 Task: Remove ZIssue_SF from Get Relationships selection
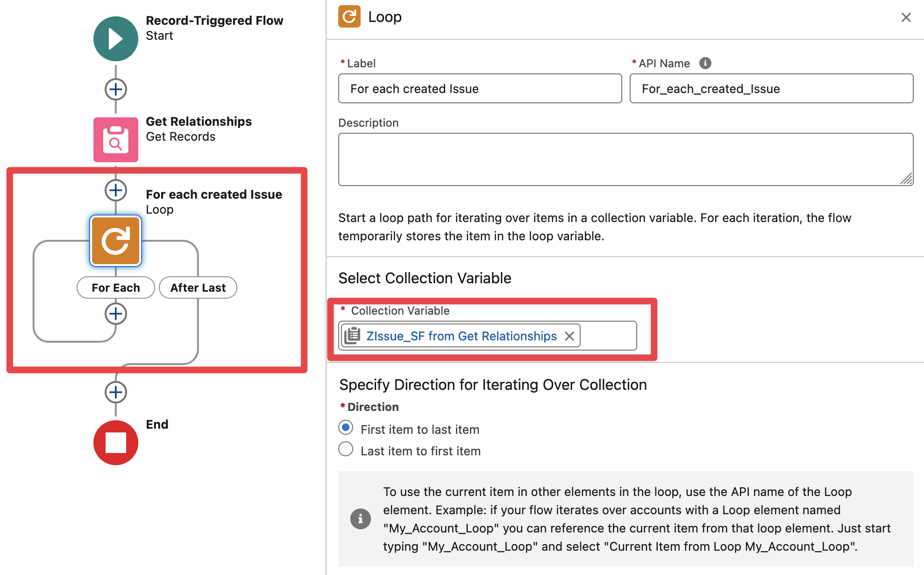[569, 336]
